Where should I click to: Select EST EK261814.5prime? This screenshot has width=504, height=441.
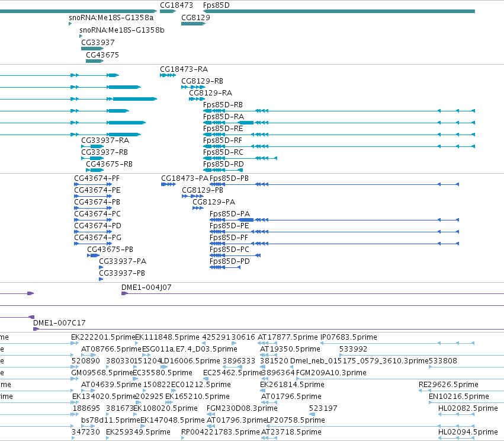pos(292,385)
